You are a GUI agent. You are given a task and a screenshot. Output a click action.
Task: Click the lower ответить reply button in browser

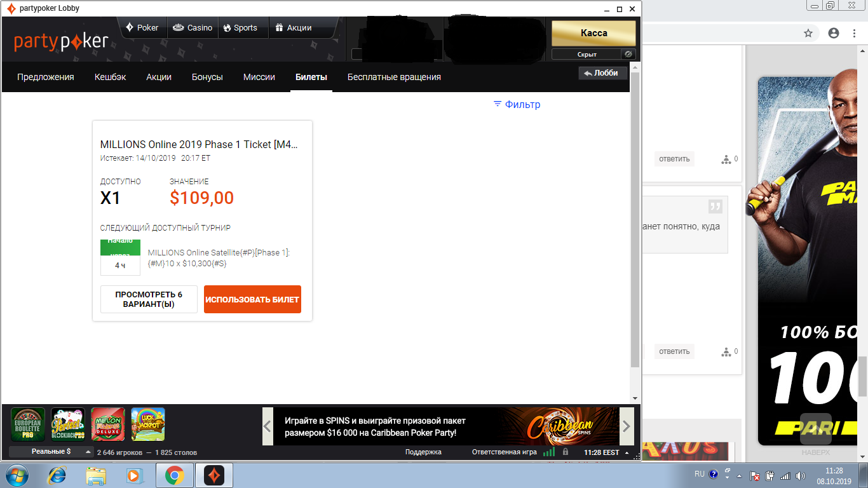tap(674, 351)
